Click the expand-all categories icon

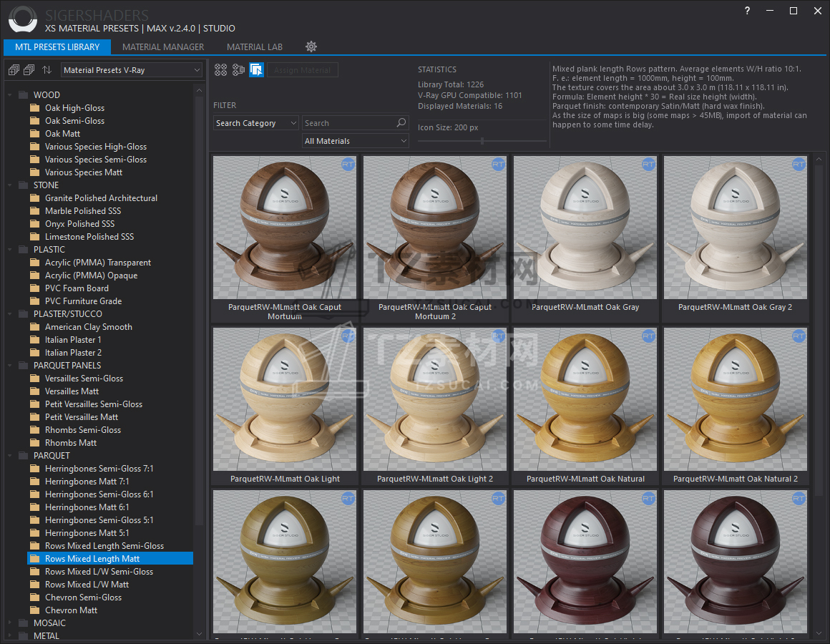pyautogui.click(x=14, y=70)
